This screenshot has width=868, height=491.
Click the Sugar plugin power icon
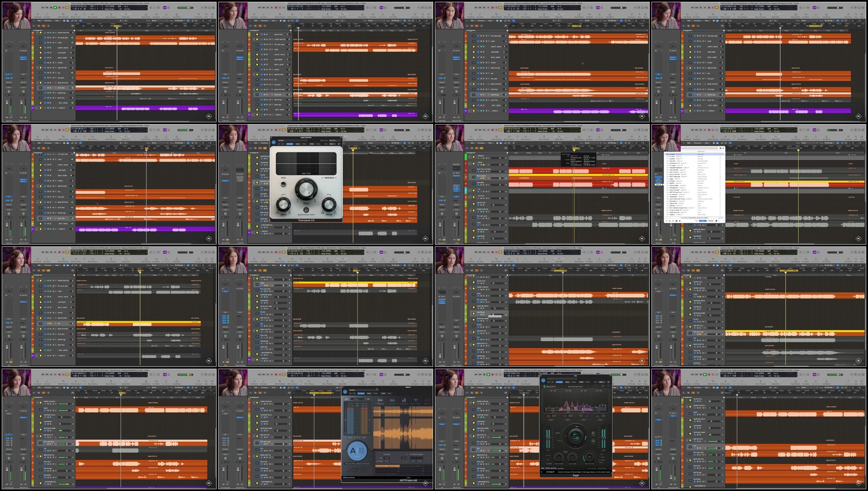(x=543, y=380)
